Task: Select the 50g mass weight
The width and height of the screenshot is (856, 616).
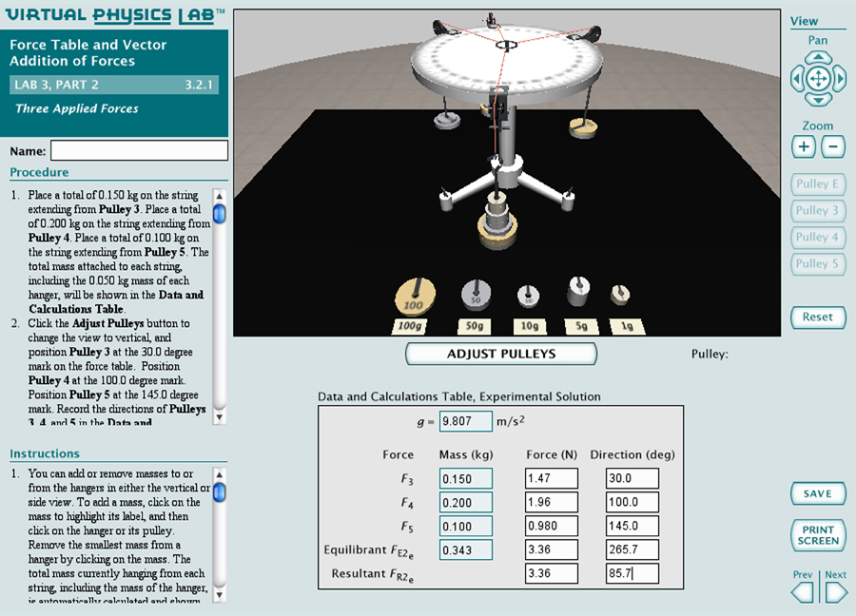Action: click(475, 295)
